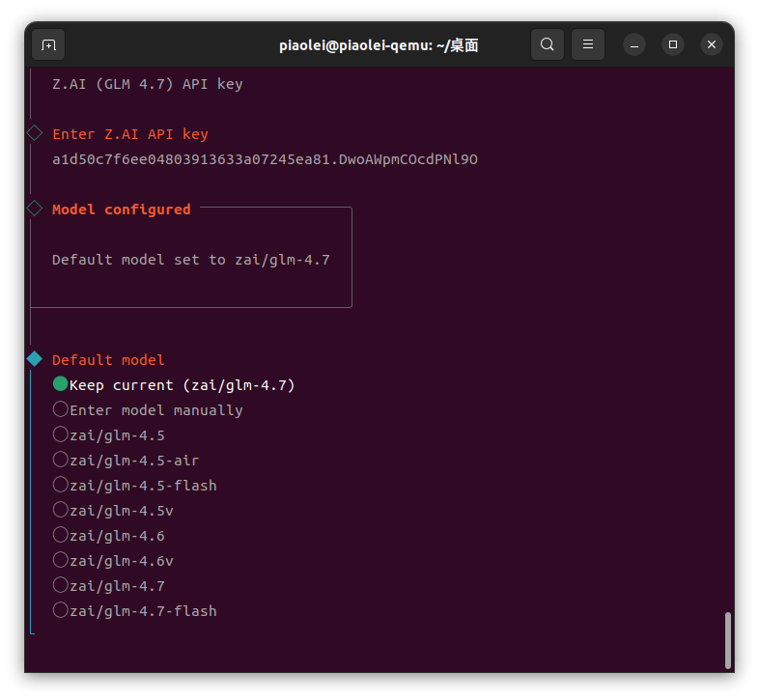Choose the zai/glm-4.6v model
This screenshot has height=700, width=759.
coord(113,561)
